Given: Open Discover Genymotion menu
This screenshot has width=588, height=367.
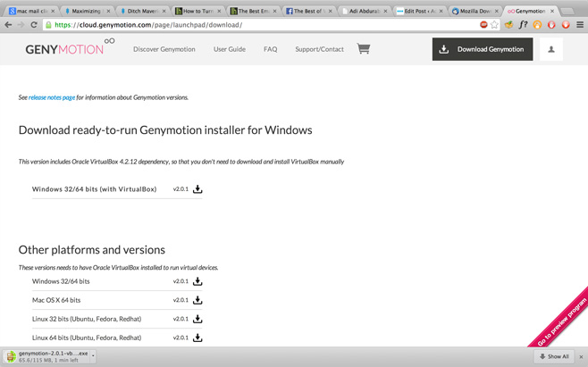Looking at the screenshot, I should (x=164, y=49).
